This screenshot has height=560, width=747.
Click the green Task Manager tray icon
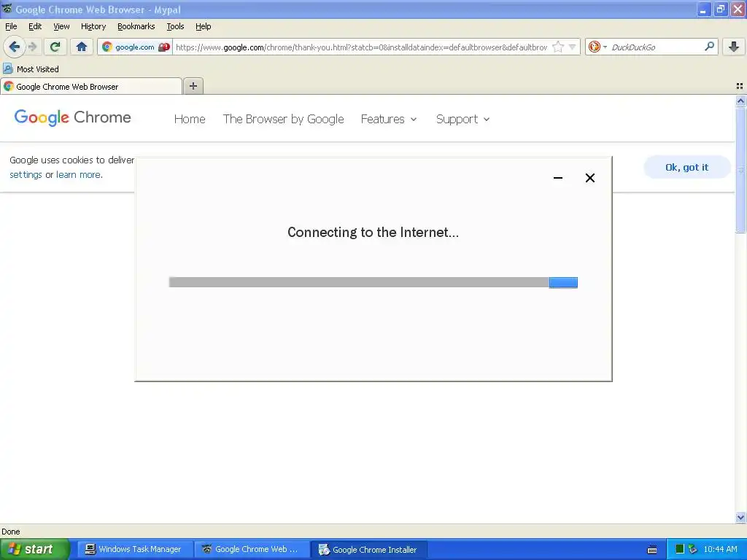point(680,549)
